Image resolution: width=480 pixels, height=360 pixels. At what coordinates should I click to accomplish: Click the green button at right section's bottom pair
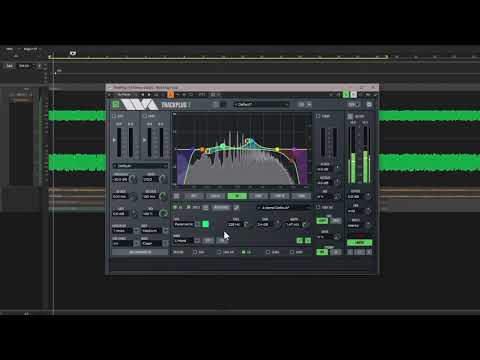click(x=322, y=252)
